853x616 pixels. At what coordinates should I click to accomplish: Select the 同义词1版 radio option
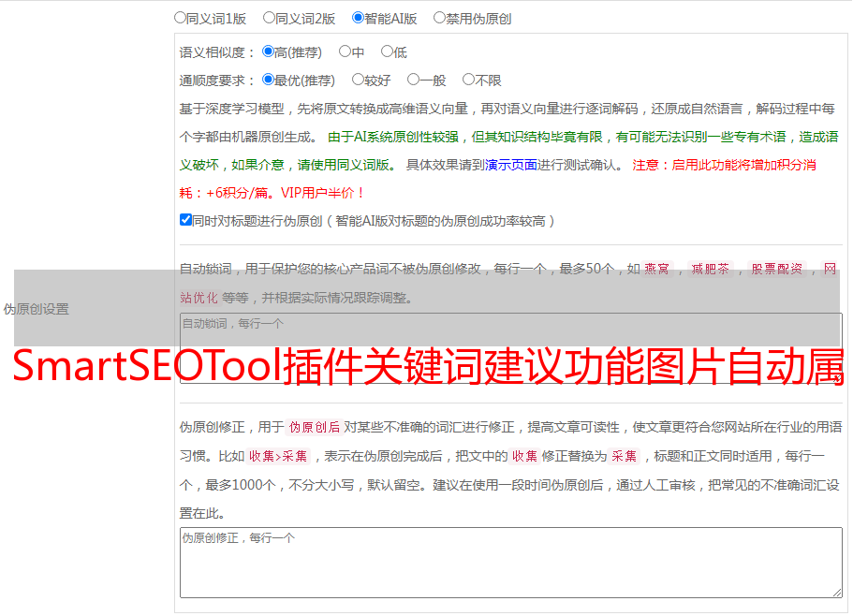click(180, 17)
